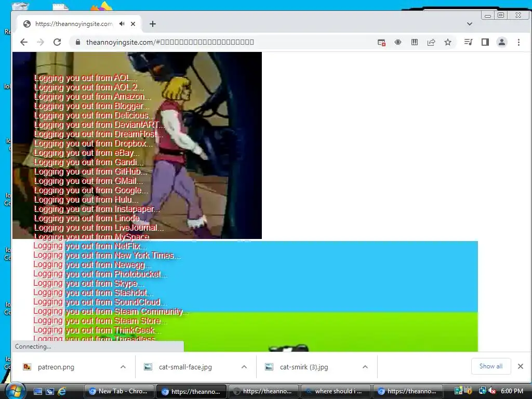
Task: Toggle the Chrome side panel
Action: (485, 42)
